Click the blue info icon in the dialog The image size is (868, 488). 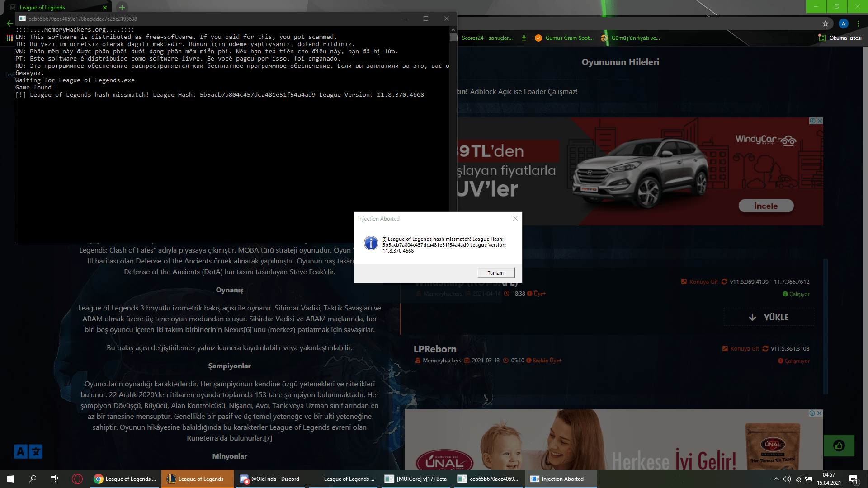coord(371,243)
